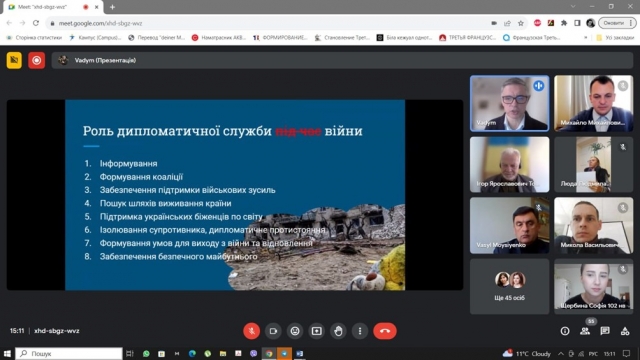Reload the page in Chrome

pyautogui.click(x=36, y=23)
